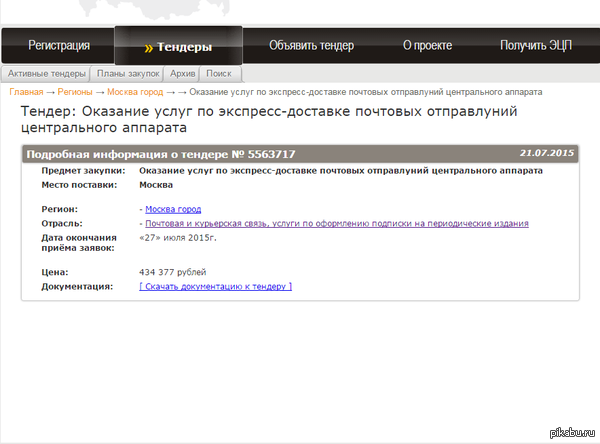Viewport: 600px width, 444px height.
Task: Select the Документация label
Action: point(77,286)
